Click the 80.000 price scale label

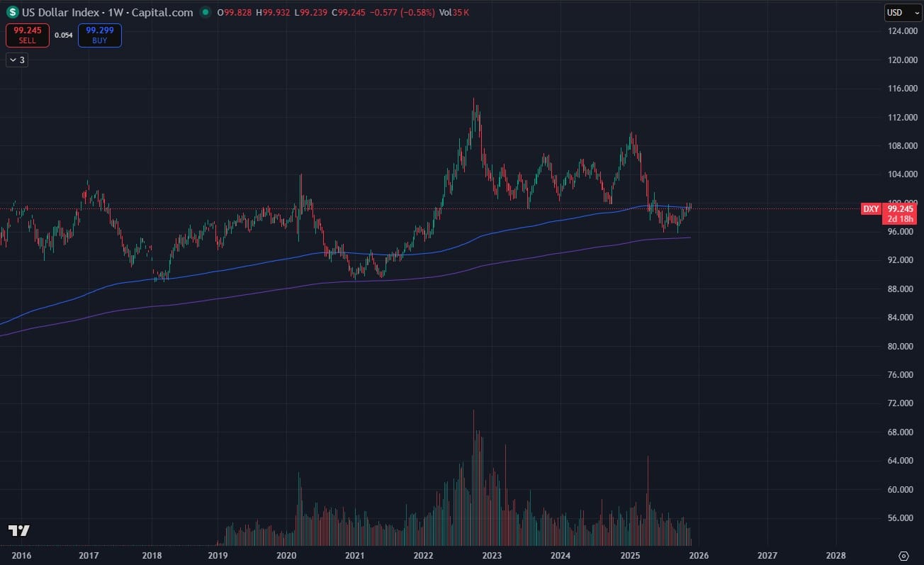coord(902,346)
